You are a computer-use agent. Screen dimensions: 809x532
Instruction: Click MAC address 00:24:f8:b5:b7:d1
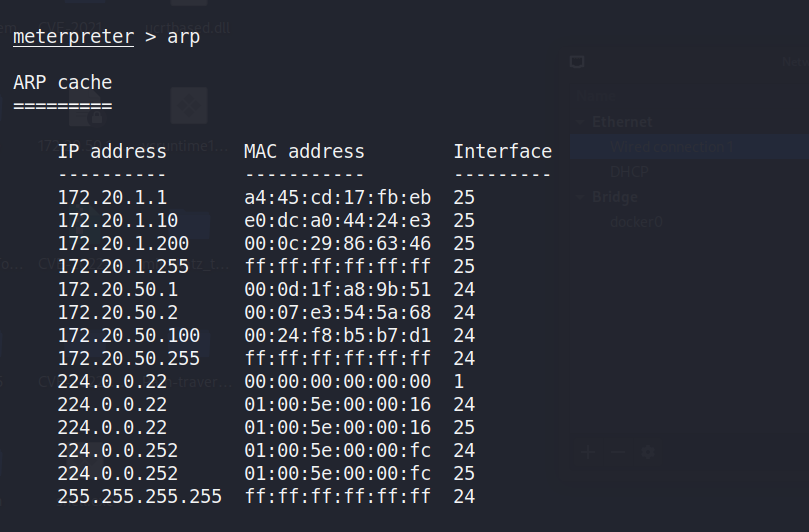337,336
